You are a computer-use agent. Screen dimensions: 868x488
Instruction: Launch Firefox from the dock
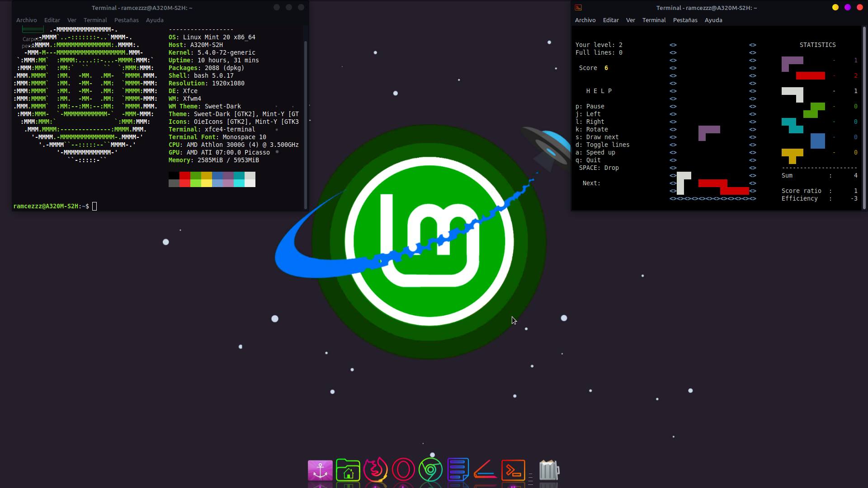(x=376, y=470)
